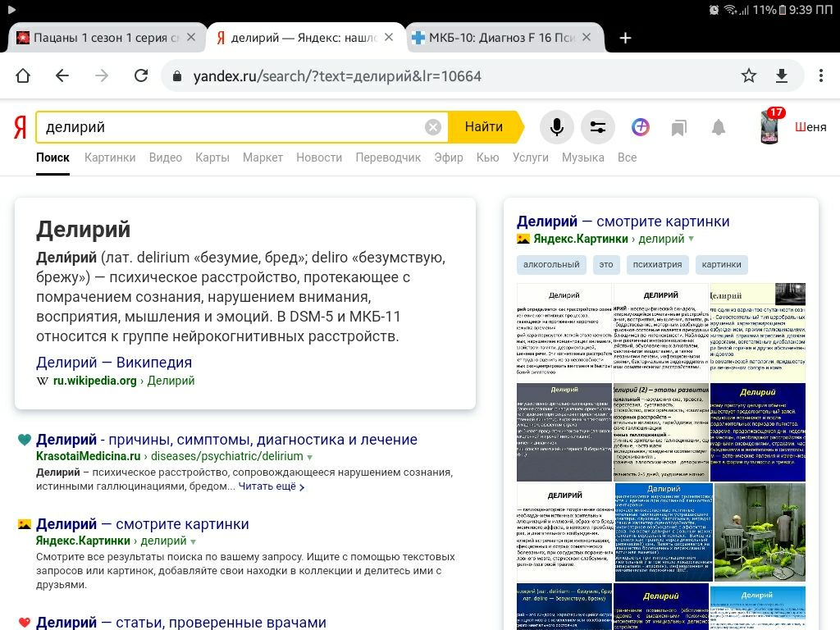Expand KrasotaiMedicina.ru result dropdown arrow
840x630 pixels.
(x=309, y=457)
